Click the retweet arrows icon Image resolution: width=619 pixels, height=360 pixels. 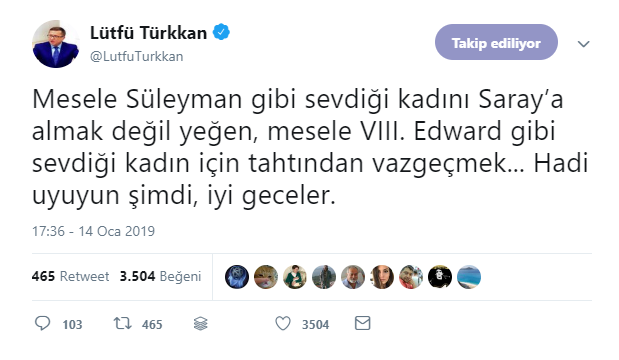(x=122, y=324)
